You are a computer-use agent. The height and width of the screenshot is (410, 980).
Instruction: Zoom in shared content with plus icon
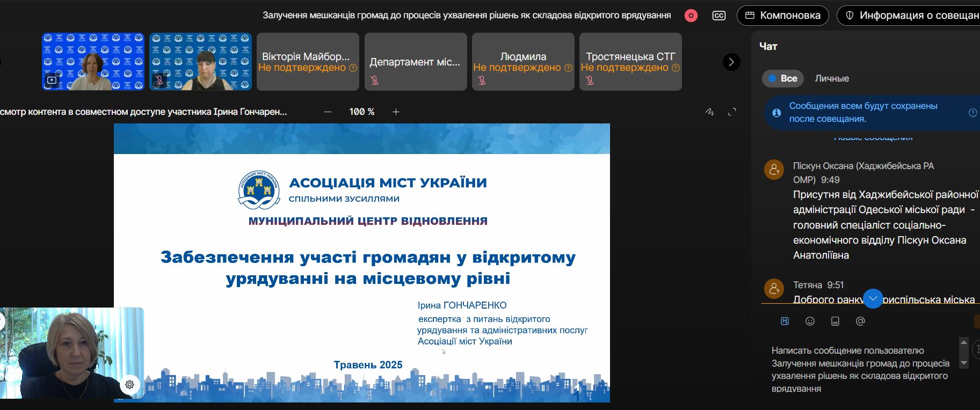[396, 112]
